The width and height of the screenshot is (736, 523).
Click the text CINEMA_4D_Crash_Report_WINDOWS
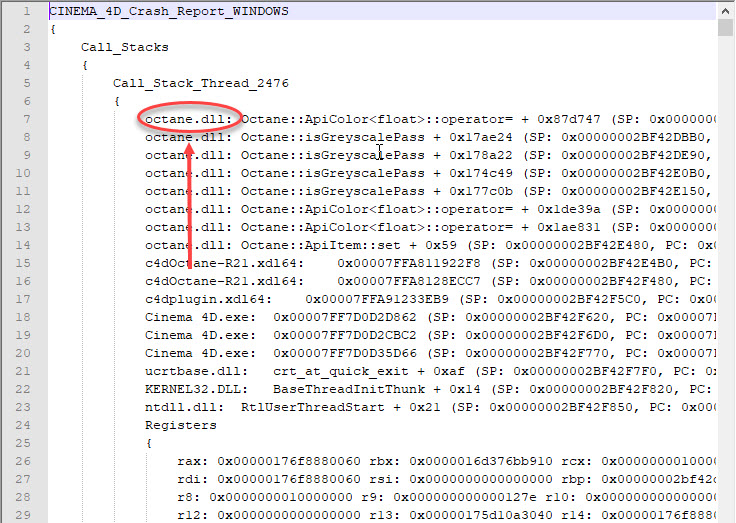[x=169, y=11]
